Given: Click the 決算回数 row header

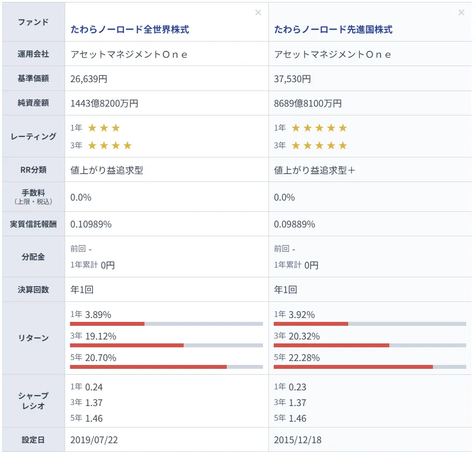Looking at the screenshot, I should 33,290.
